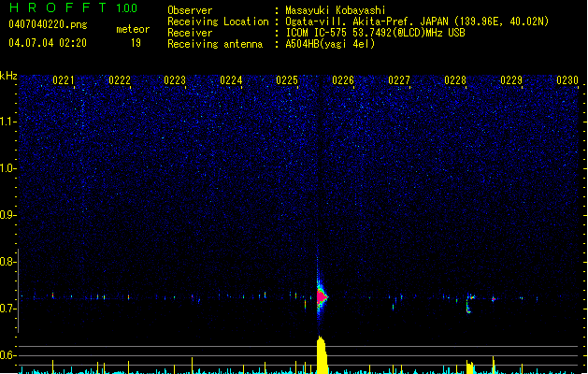The height and width of the screenshot is (374, 588).
Task: Click the 0228 time marker label
Action: (455, 80)
